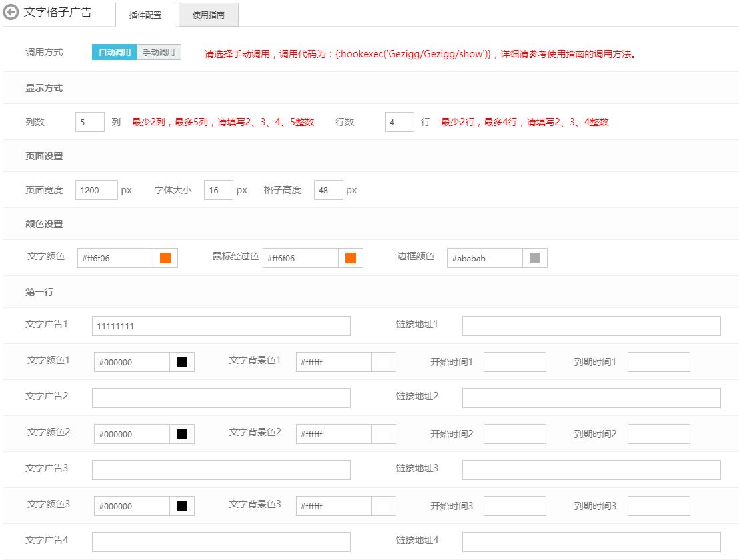
Task: Focus the 页面宽度 input showing 1200
Action: pyautogui.click(x=97, y=190)
